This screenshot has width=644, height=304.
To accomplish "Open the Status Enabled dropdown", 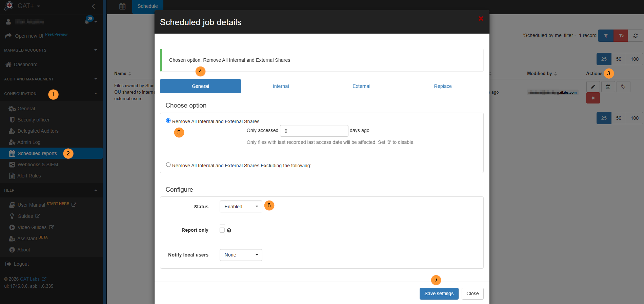I will [241, 207].
